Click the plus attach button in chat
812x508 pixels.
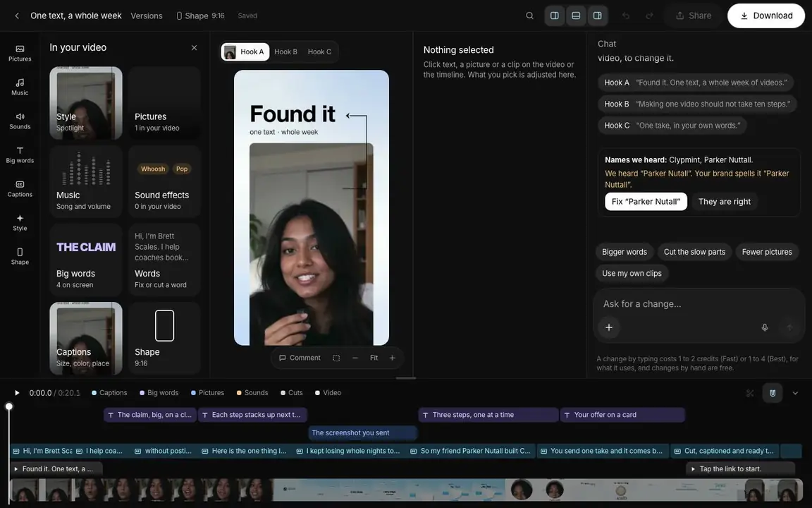[x=609, y=327]
